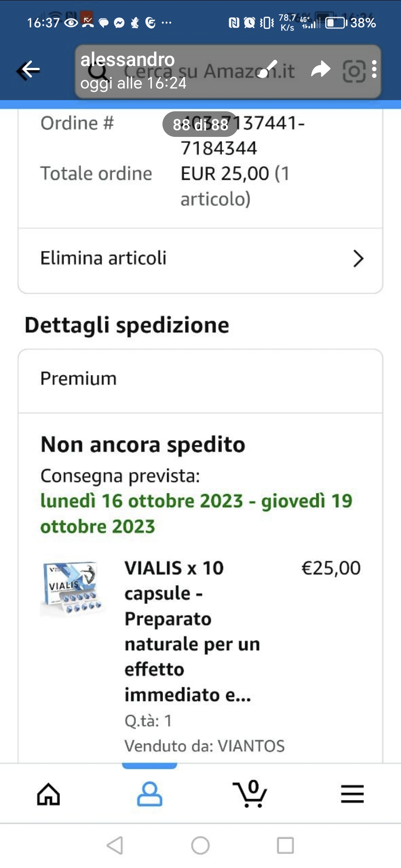Tap the share forward arrow icon

pyautogui.click(x=320, y=69)
